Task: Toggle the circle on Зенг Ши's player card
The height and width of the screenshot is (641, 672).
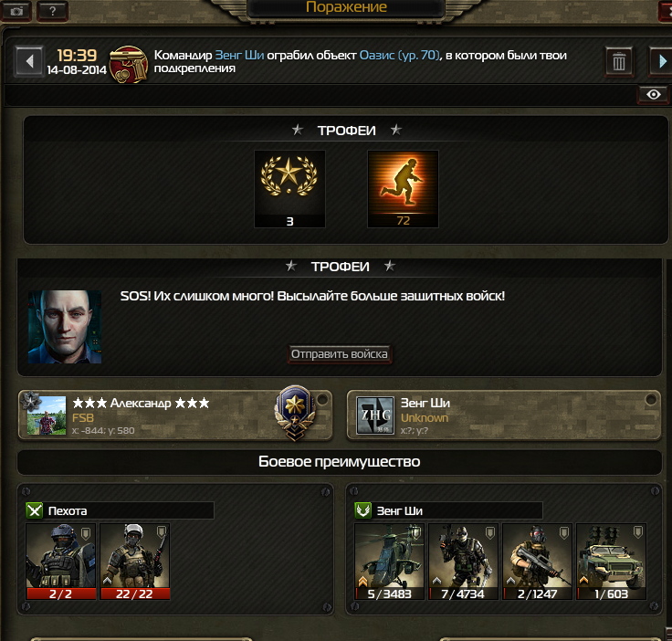Action: pyautogui.click(x=651, y=399)
